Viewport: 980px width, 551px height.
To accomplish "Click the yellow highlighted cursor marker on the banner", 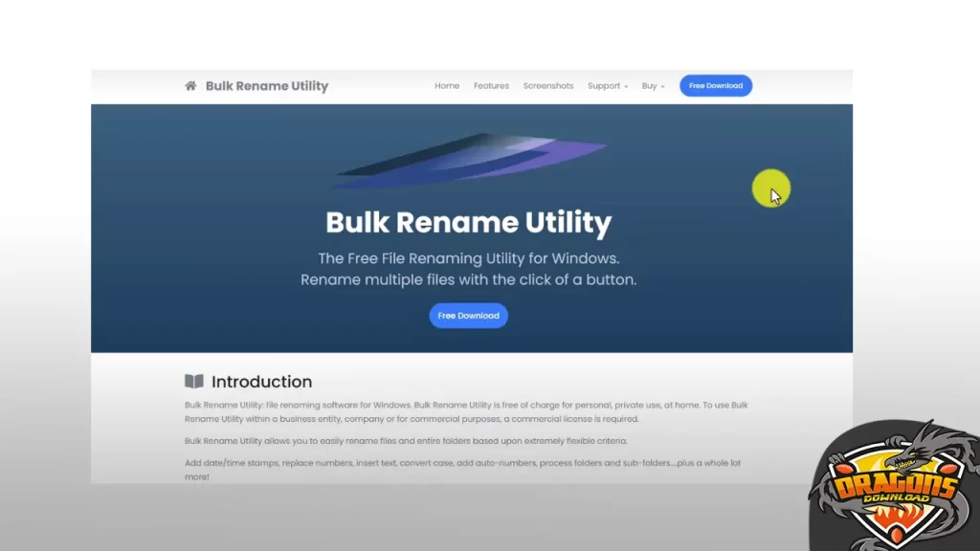I will pyautogui.click(x=771, y=189).
